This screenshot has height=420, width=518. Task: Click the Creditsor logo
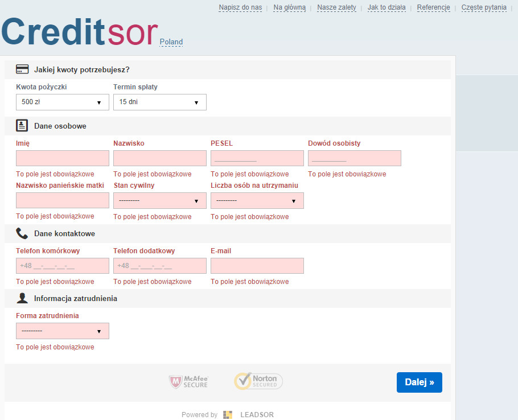79,32
